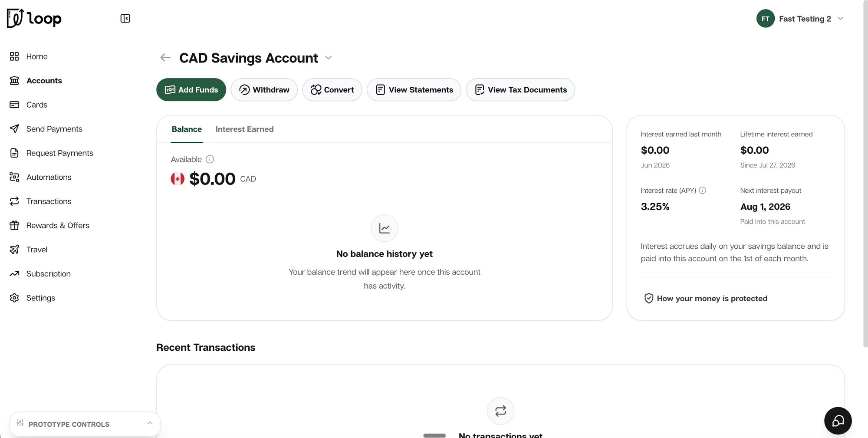The image size is (868, 438).
Task: Open Transactions in the sidebar menu
Action: 49,201
